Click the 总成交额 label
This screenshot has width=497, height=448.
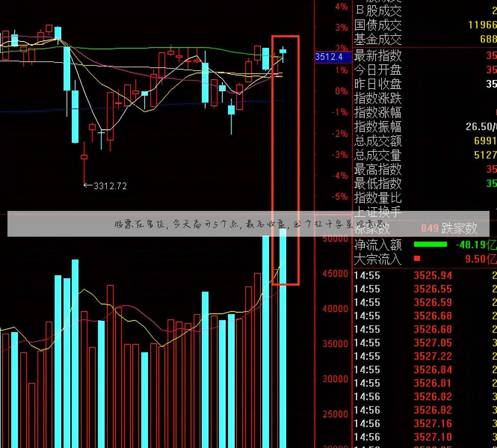click(378, 141)
